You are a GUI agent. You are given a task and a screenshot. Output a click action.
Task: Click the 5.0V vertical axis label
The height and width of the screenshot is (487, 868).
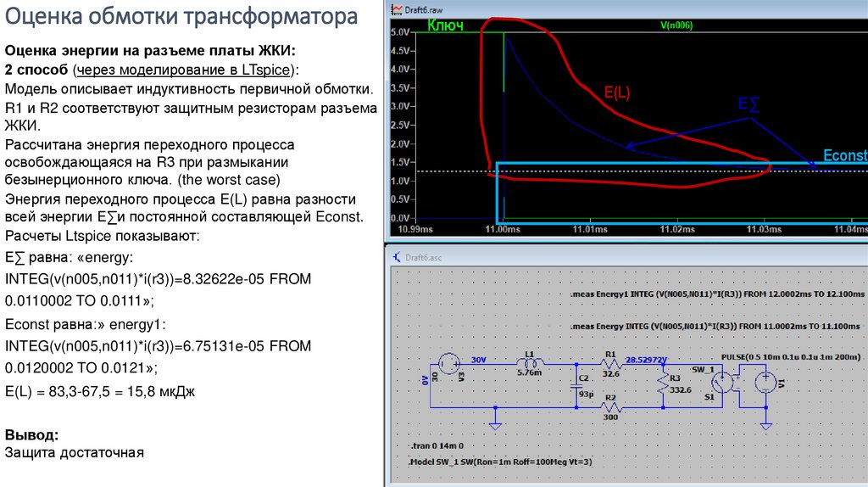click(400, 32)
